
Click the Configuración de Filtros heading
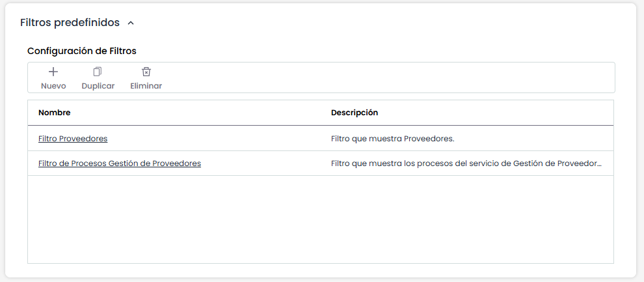pos(81,50)
